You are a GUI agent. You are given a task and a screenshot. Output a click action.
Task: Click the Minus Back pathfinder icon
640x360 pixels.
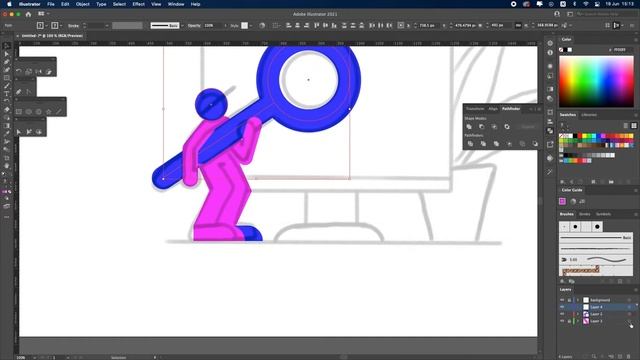[x=535, y=144]
